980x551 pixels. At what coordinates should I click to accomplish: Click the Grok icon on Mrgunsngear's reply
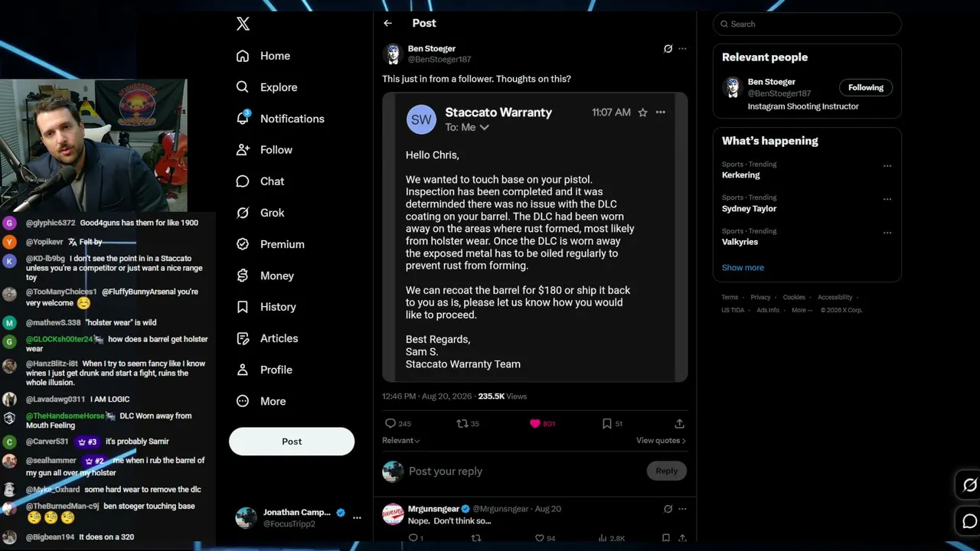[x=668, y=509]
